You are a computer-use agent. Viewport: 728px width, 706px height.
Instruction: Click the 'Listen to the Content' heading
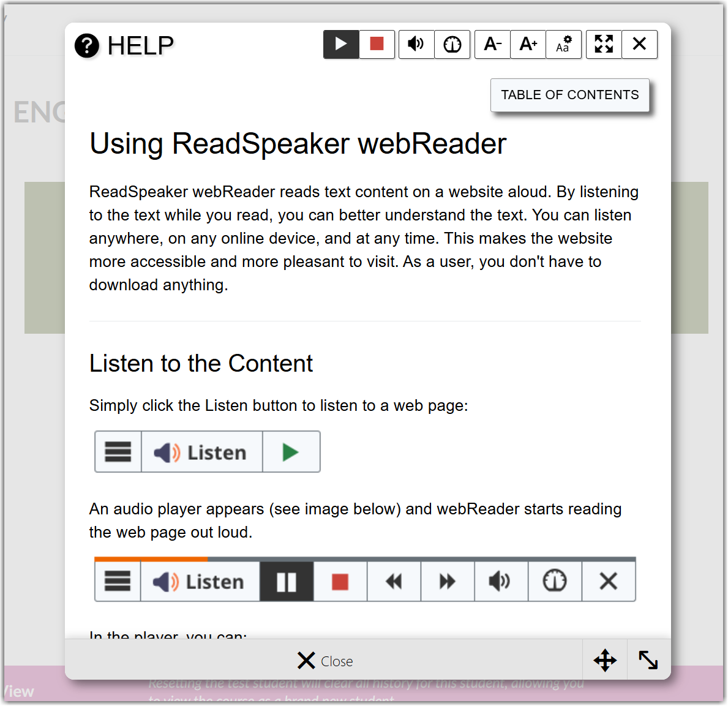pyautogui.click(x=201, y=363)
